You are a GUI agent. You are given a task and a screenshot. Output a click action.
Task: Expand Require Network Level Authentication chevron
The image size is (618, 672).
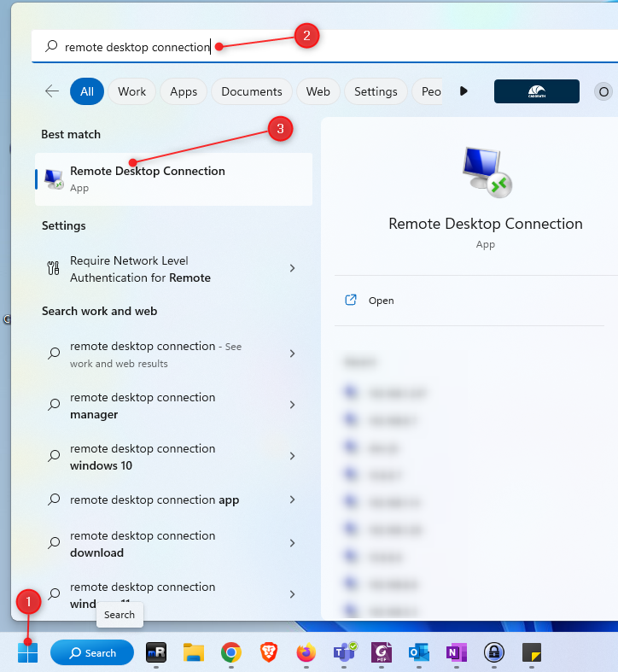[292, 268]
